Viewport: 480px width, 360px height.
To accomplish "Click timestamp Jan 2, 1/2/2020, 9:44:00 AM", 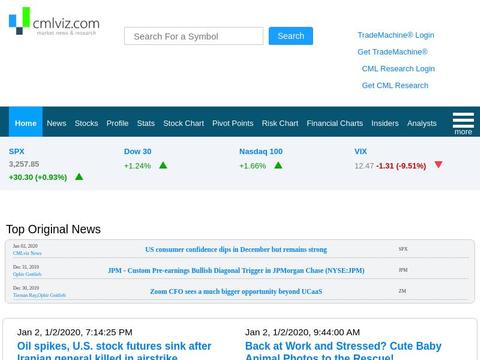I will point(303,332).
